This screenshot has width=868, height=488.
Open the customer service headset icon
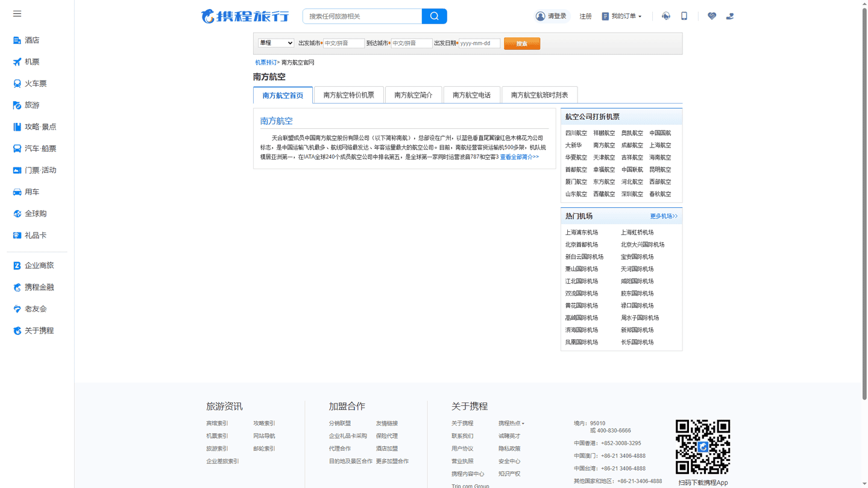(x=665, y=16)
